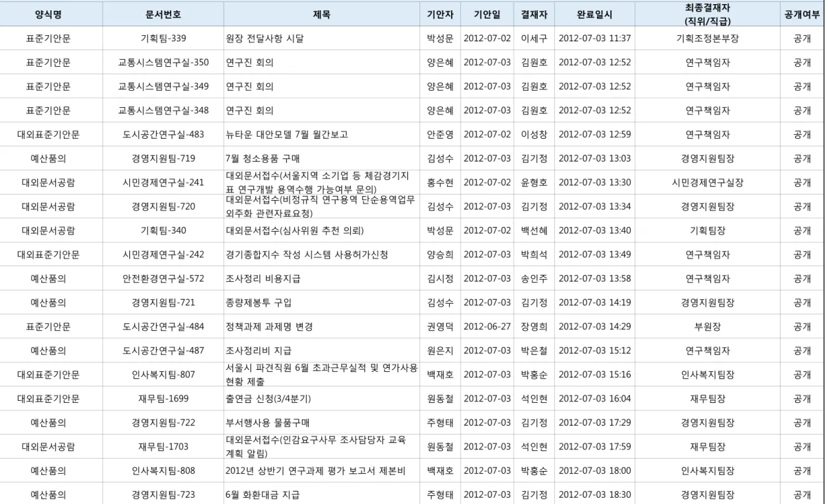Viewport: 828px width, 504px height.
Task: Click the 양식명 column header
Action: 48,14
